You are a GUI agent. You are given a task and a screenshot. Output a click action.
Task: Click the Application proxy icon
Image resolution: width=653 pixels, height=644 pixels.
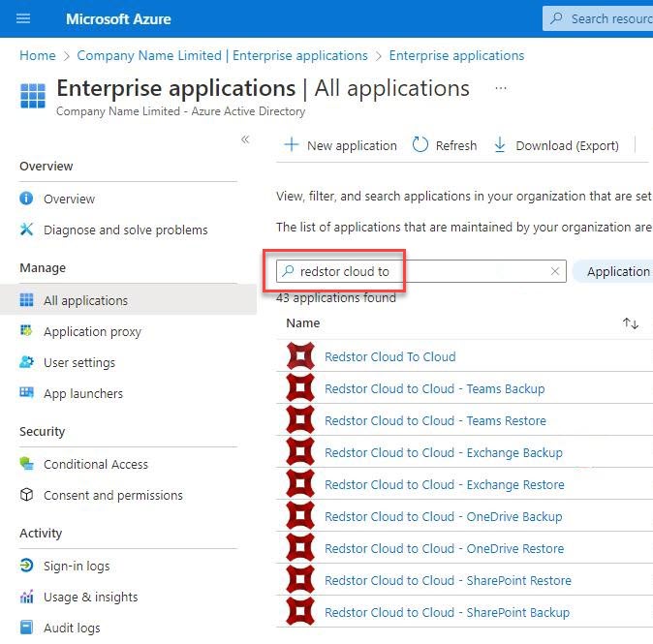point(26,331)
